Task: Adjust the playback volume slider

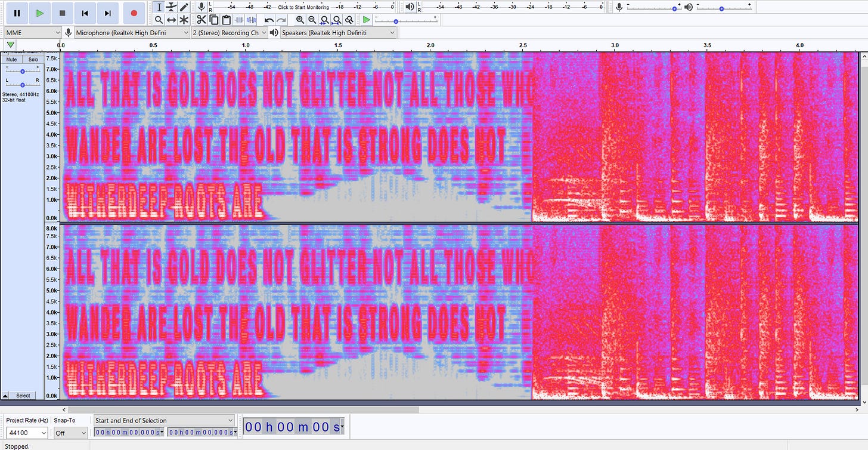Action: point(724,8)
